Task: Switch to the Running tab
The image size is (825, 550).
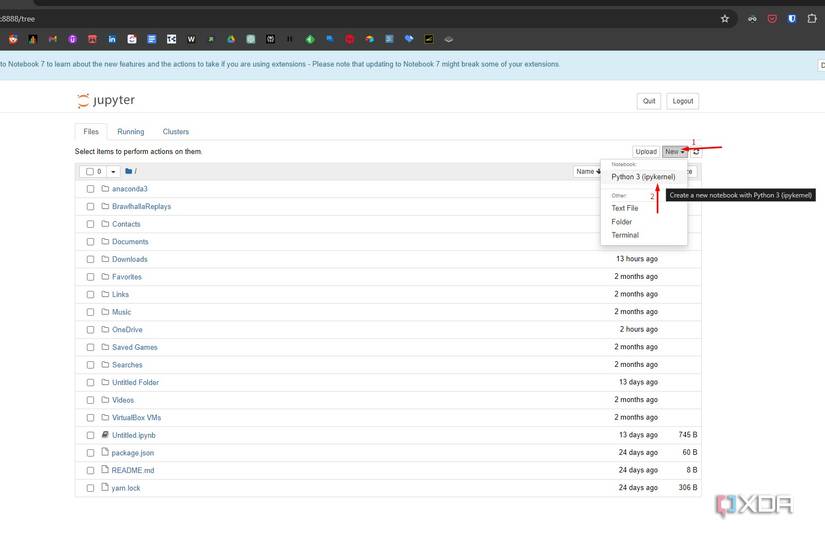Action: (x=130, y=132)
